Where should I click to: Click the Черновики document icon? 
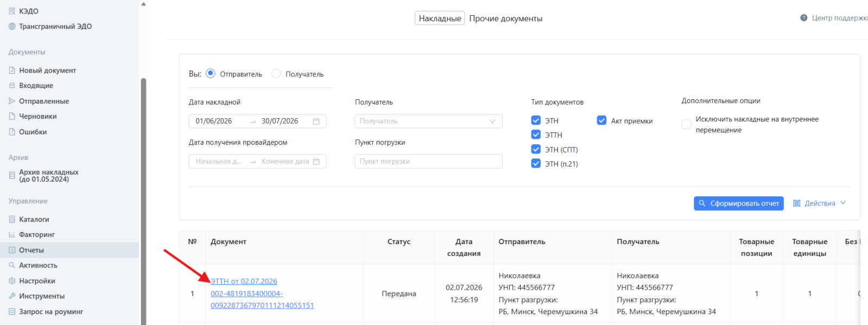pyautogui.click(x=12, y=116)
